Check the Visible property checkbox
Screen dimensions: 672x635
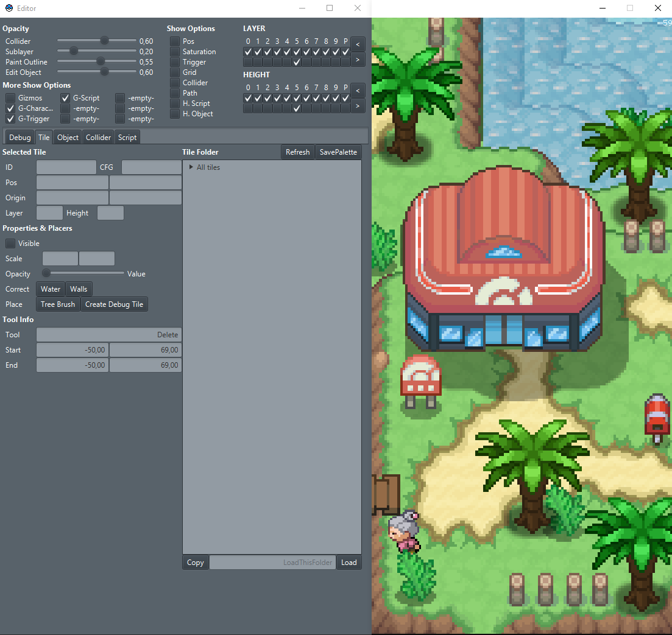[10, 244]
